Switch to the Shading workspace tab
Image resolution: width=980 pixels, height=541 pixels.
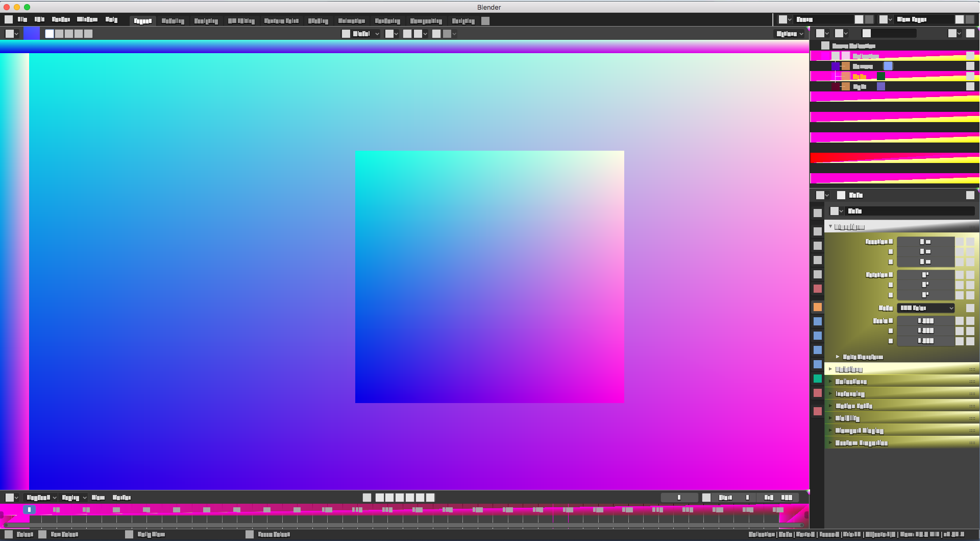(318, 21)
